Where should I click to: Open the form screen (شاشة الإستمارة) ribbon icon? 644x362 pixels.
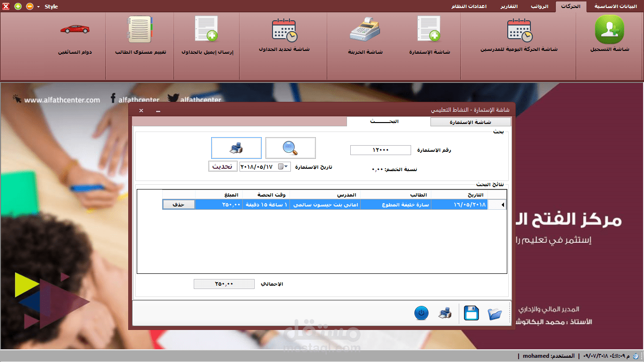pos(429,29)
